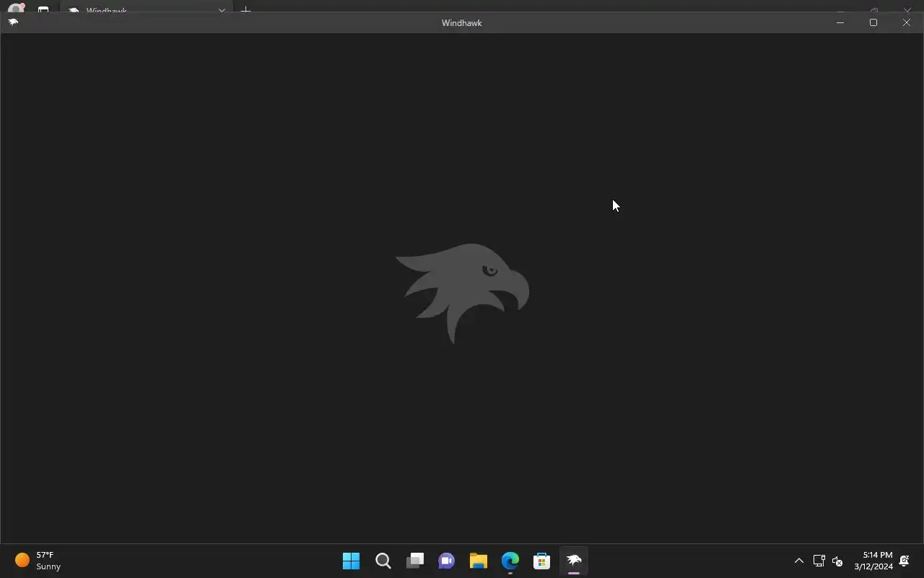924x578 pixels.
Task: Launch the Chat app from taskbar
Action: pos(447,561)
